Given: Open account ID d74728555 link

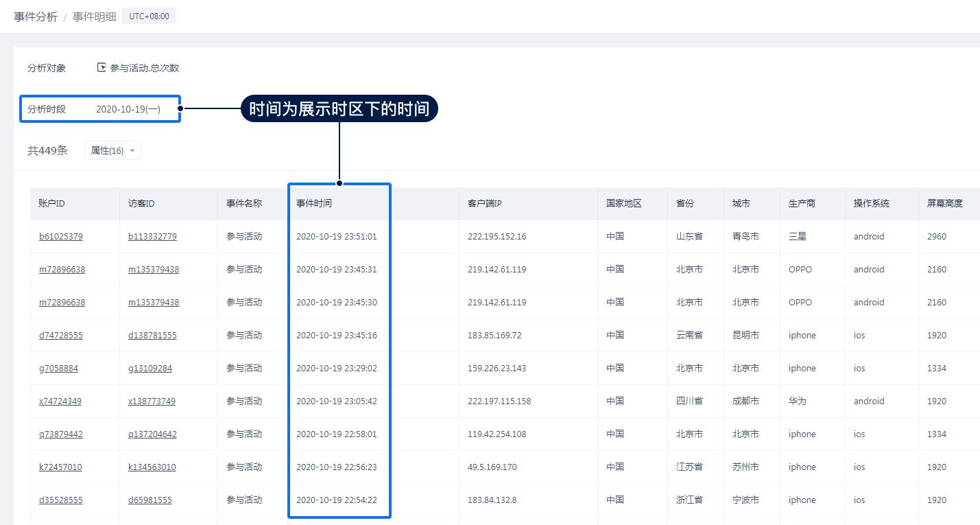Looking at the screenshot, I should (61, 336).
